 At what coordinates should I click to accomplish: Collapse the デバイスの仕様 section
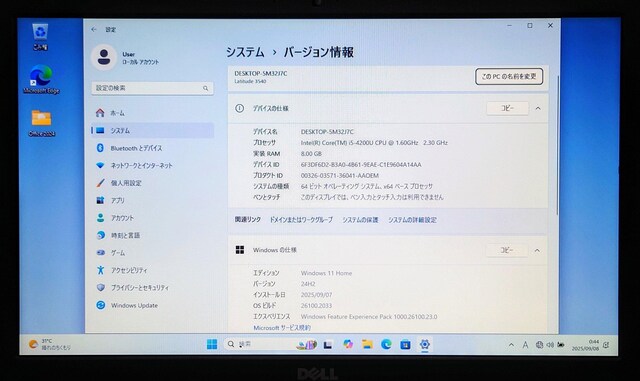[538, 108]
